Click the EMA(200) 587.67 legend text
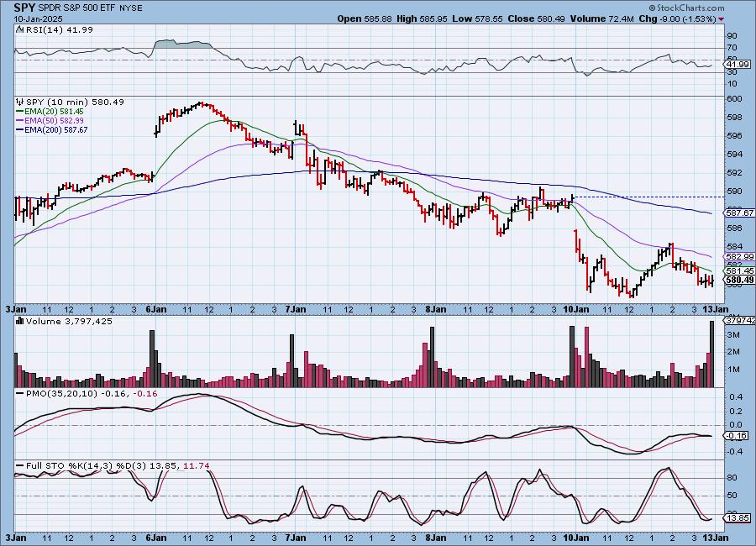The image size is (756, 546). pos(56,129)
